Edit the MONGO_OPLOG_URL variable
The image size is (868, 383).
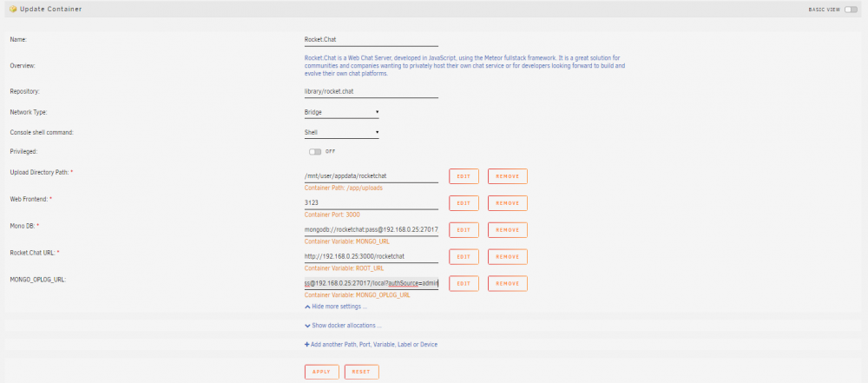(464, 283)
